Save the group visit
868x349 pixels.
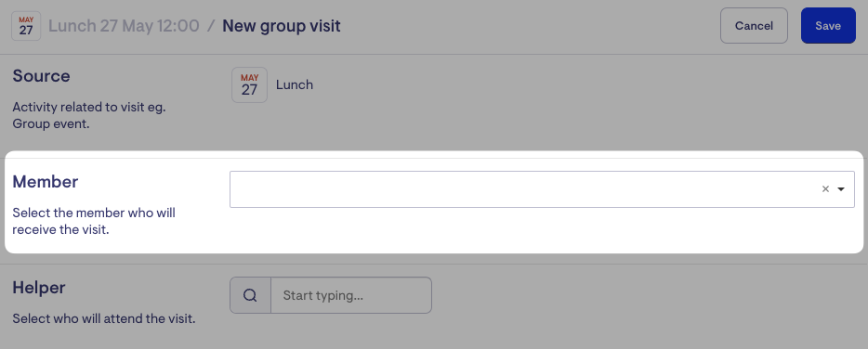pos(828,25)
